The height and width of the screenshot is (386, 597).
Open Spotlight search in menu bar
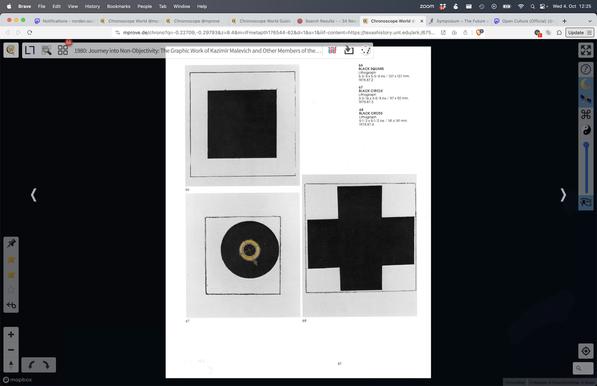tap(532, 6)
